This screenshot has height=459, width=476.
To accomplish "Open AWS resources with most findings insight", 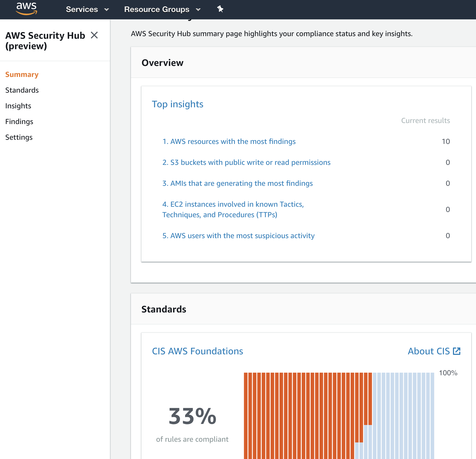I will tap(229, 142).
